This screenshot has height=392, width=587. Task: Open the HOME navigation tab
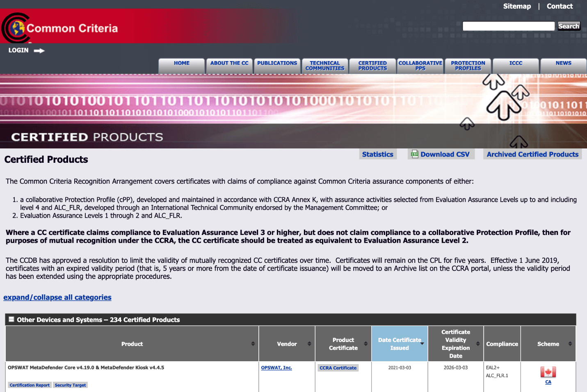point(182,66)
